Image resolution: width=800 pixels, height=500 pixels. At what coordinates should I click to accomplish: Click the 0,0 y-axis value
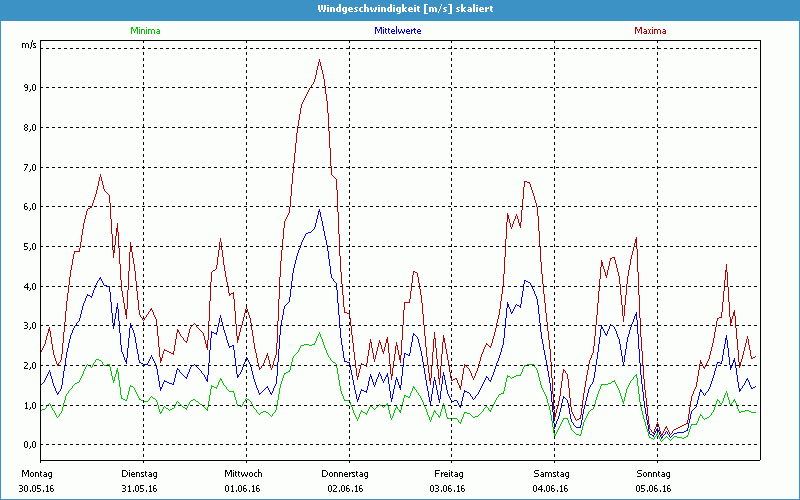pyautogui.click(x=29, y=445)
